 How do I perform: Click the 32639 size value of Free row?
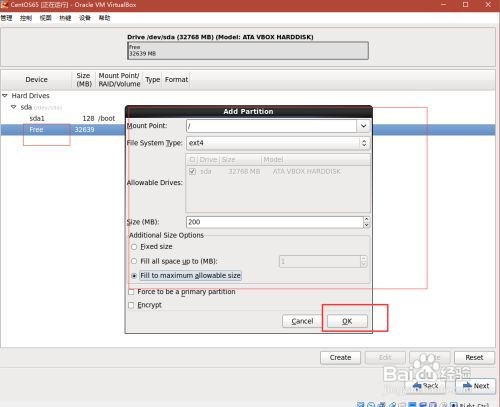coord(84,130)
